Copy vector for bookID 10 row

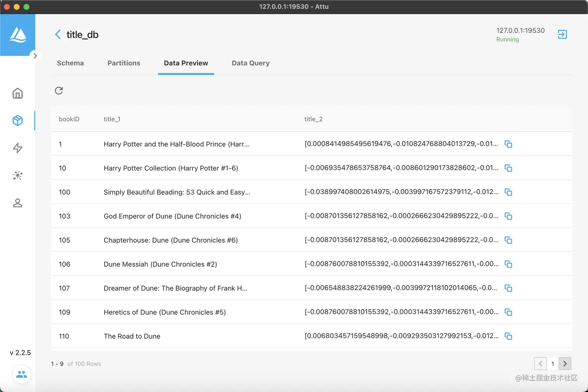coord(508,168)
